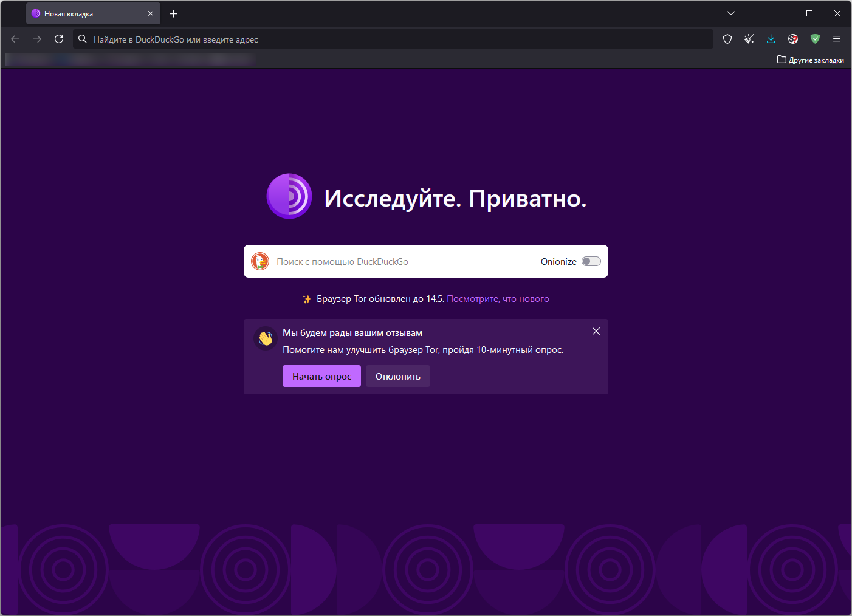The width and height of the screenshot is (852, 616).
Task: Click the magnifier icon in address bar
Action: click(x=83, y=39)
